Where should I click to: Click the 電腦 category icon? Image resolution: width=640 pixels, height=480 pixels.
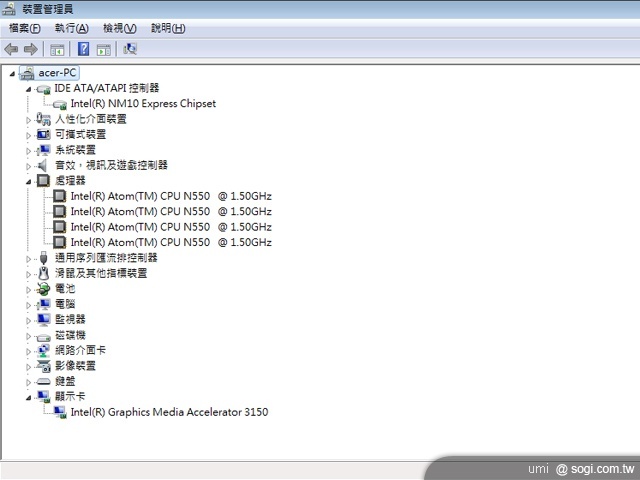click(43, 304)
